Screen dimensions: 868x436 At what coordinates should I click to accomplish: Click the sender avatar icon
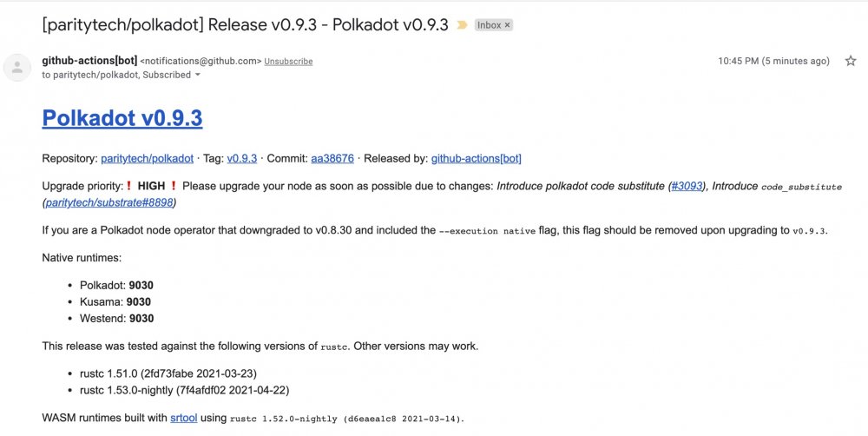point(17,68)
